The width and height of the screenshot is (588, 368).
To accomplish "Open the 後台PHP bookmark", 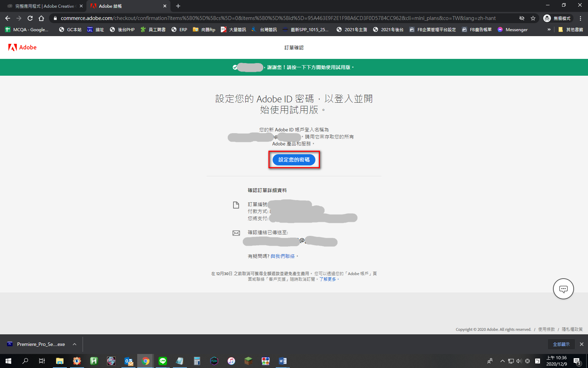I will 122,29.
